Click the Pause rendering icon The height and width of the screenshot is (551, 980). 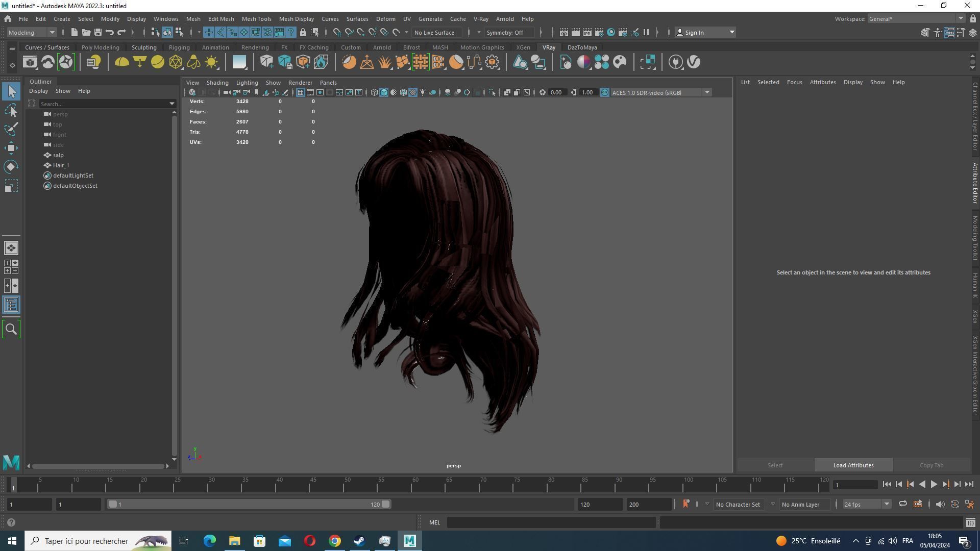646,32
